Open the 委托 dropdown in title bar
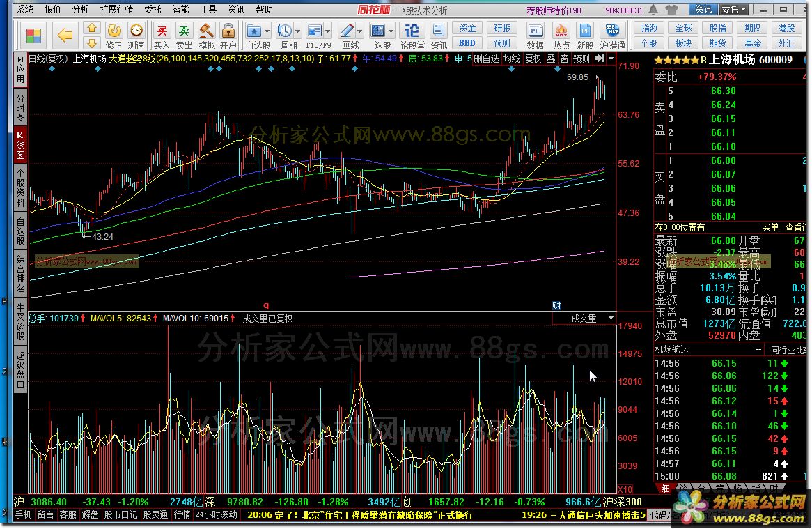812x529 pixels. coord(734,9)
